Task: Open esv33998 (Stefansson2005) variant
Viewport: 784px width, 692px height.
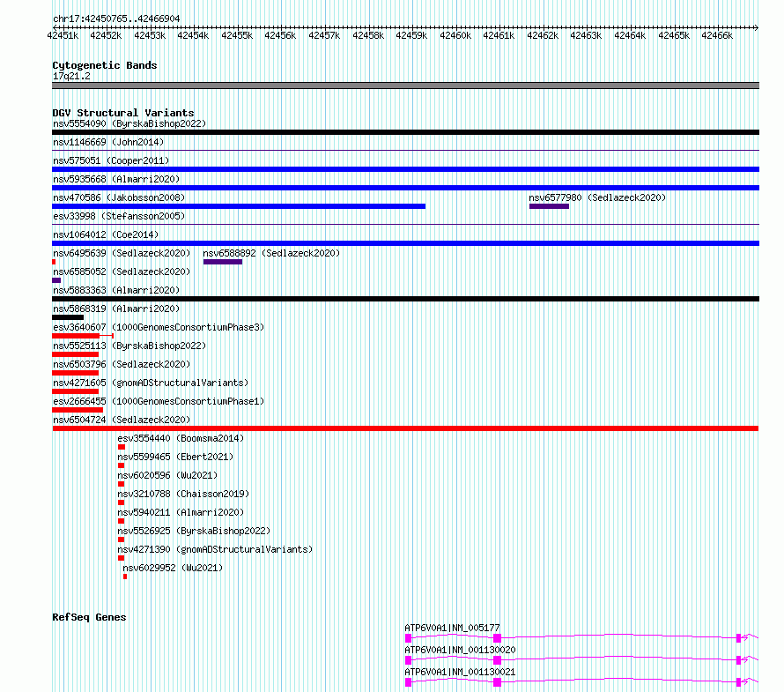Action: pos(119,216)
